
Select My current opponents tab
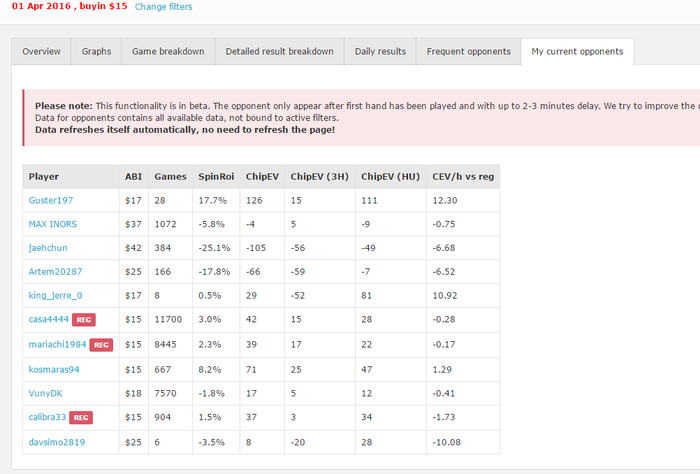point(577,51)
